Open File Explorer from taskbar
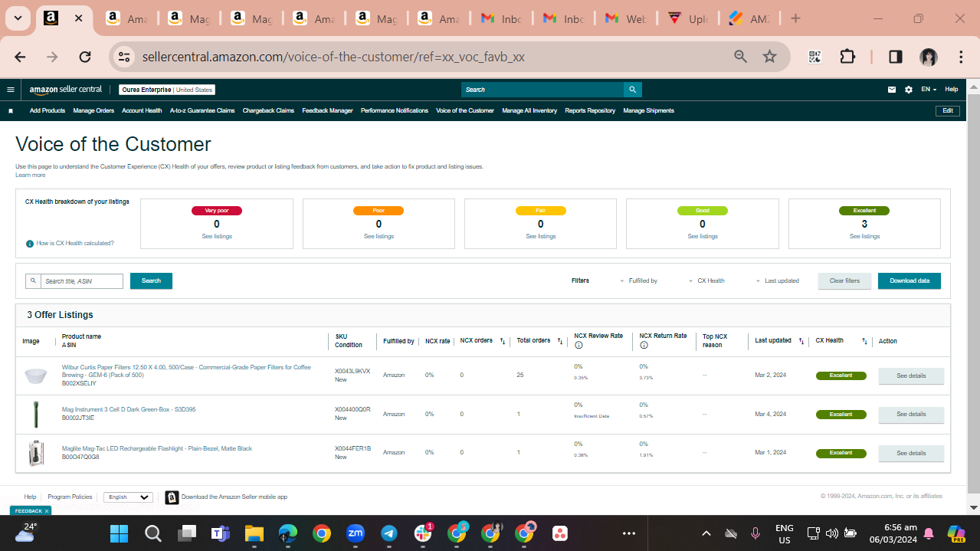The image size is (980, 551). [254, 533]
